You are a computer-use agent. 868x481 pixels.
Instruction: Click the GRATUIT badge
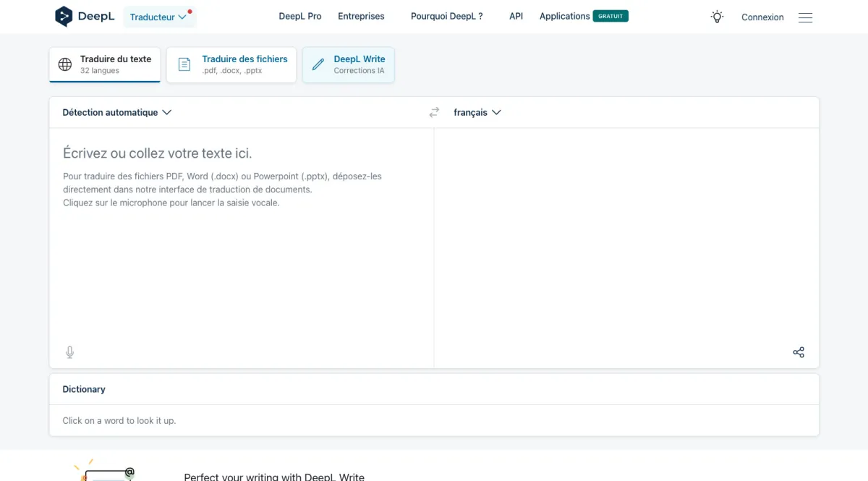610,16
